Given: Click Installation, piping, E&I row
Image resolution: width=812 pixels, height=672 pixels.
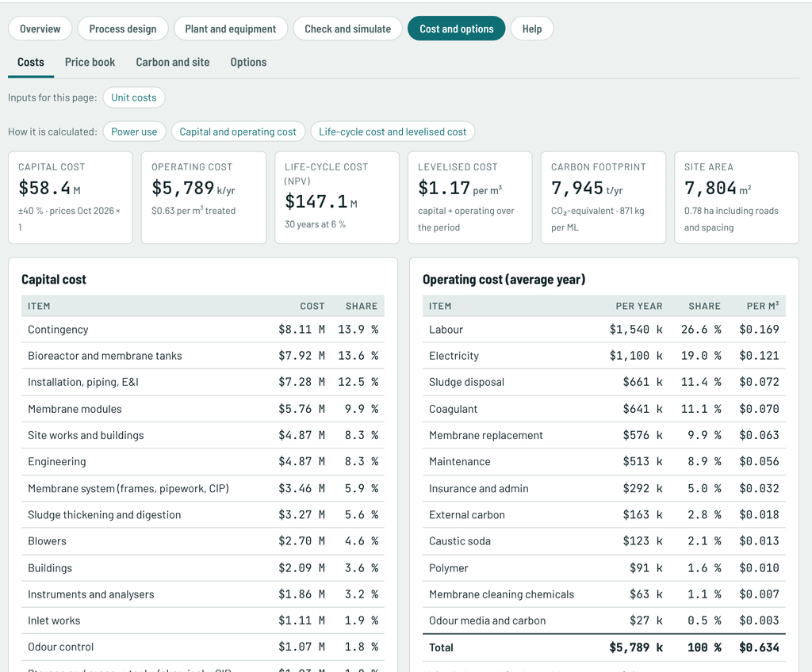Looking at the screenshot, I should click(203, 382).
